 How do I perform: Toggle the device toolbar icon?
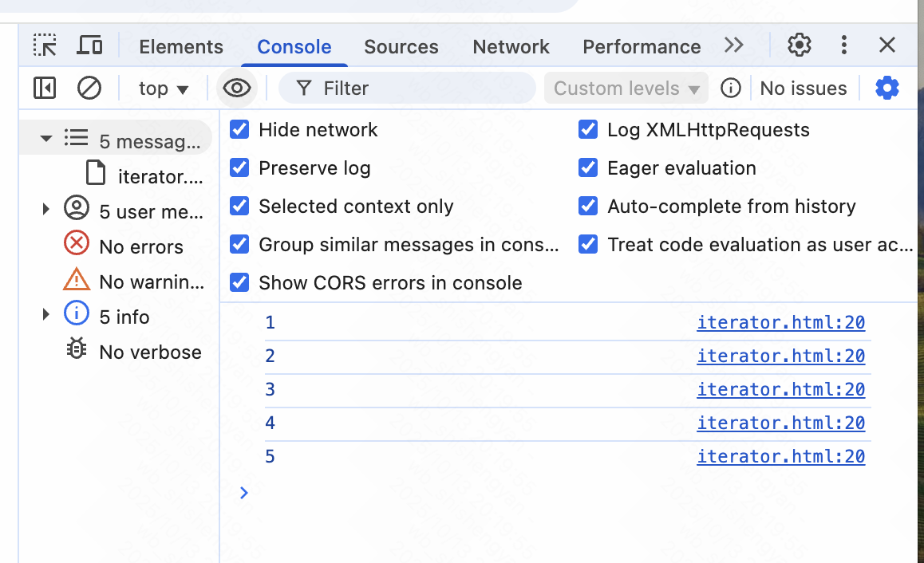[x=89, y=45]
